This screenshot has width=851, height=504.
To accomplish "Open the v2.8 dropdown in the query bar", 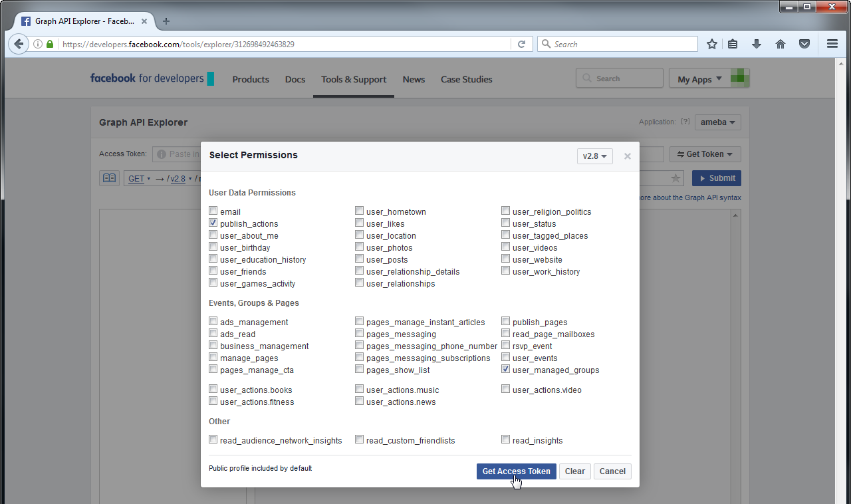I will coord(181,178).
